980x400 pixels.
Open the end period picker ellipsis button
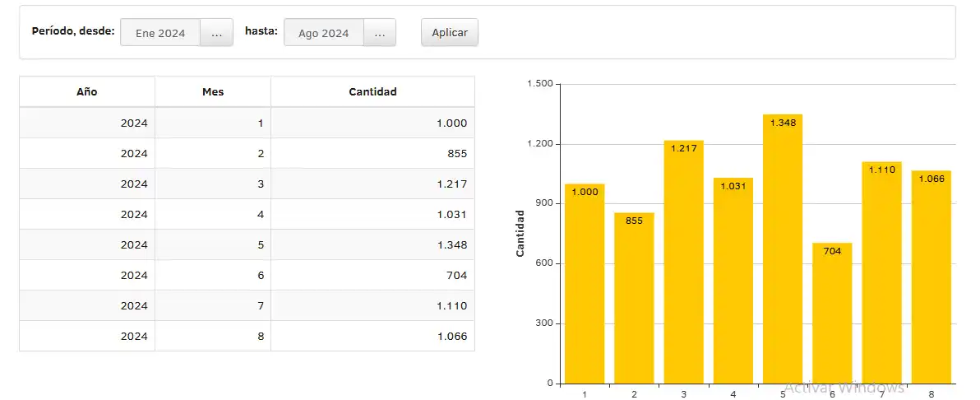(379, 34)
